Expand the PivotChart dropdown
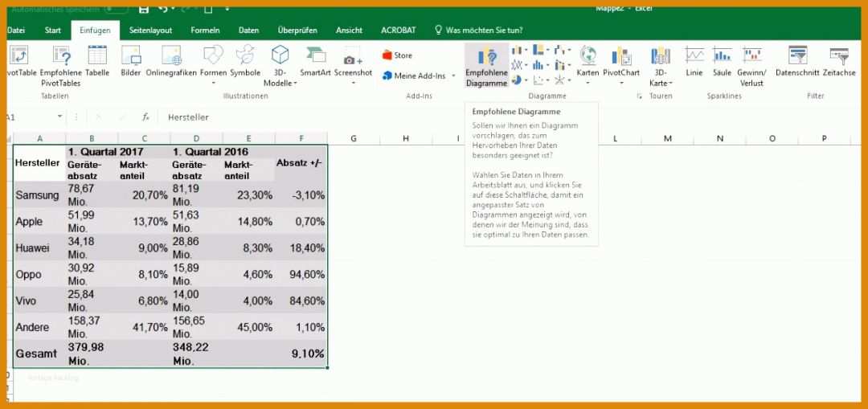This screenshot has height=409, width=868. coord(621,84)
